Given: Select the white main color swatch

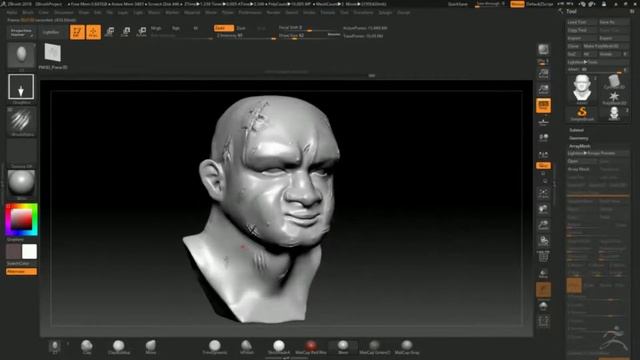Looking at the screenshot, I should tap(29, 252).
